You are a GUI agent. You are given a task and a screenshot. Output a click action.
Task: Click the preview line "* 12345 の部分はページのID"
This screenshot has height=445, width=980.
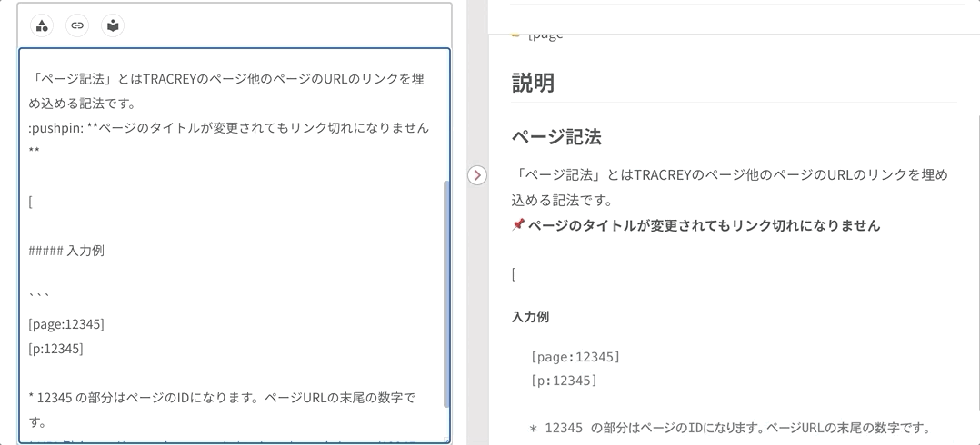618,428
